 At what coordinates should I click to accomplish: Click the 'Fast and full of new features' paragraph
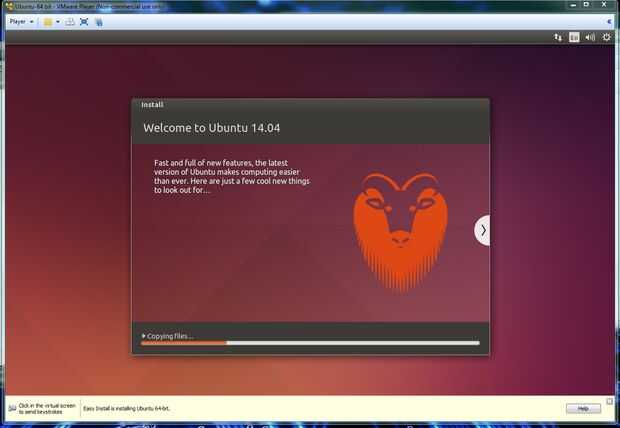tap(232, 176)
